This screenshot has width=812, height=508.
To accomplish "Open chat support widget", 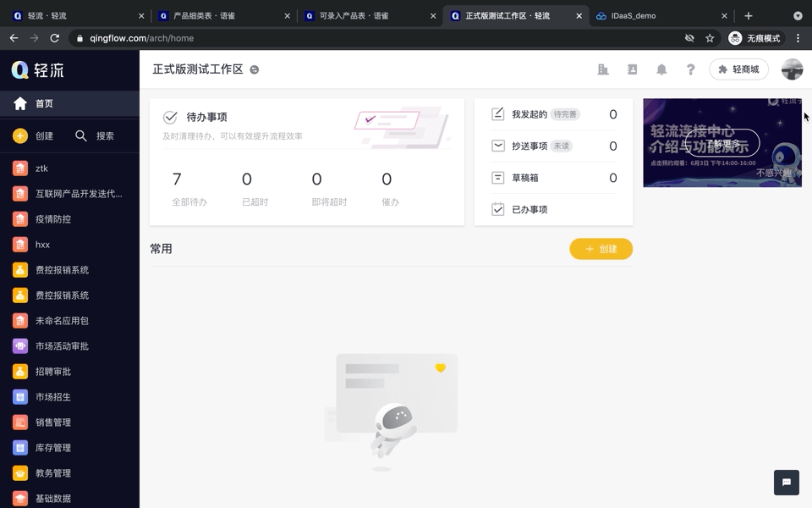I will click(x=786, y=482).
